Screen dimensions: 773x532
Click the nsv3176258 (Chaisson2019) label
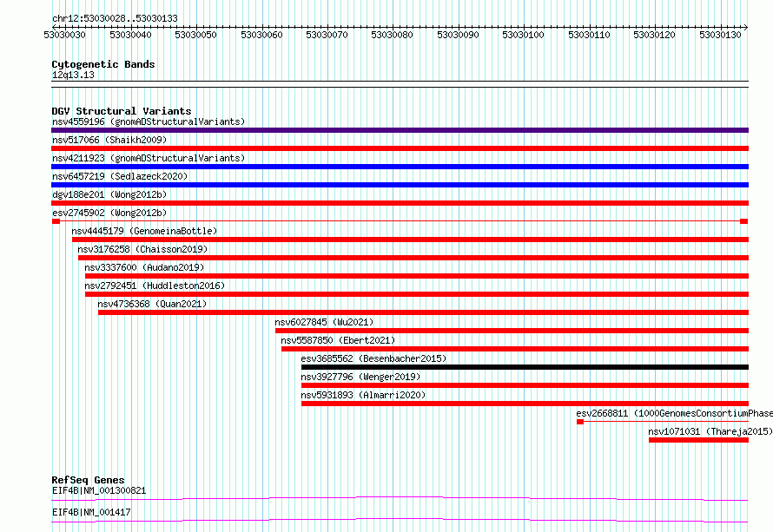[142, 249]
